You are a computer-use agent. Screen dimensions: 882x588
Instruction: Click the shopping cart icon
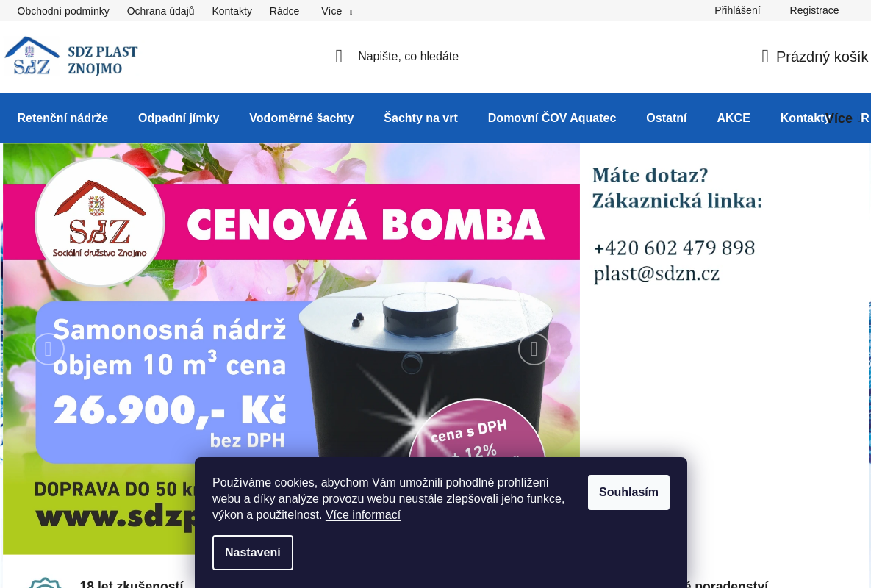pos(765,57)
